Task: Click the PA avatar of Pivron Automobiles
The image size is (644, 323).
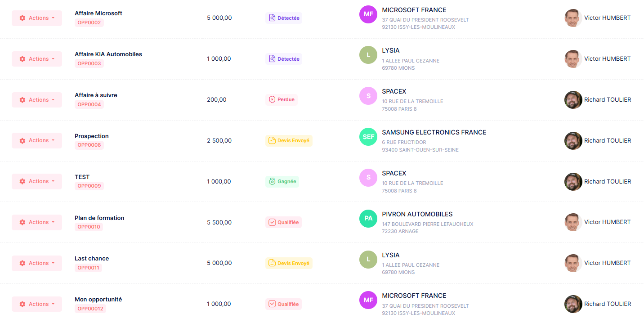Action: 368,219
